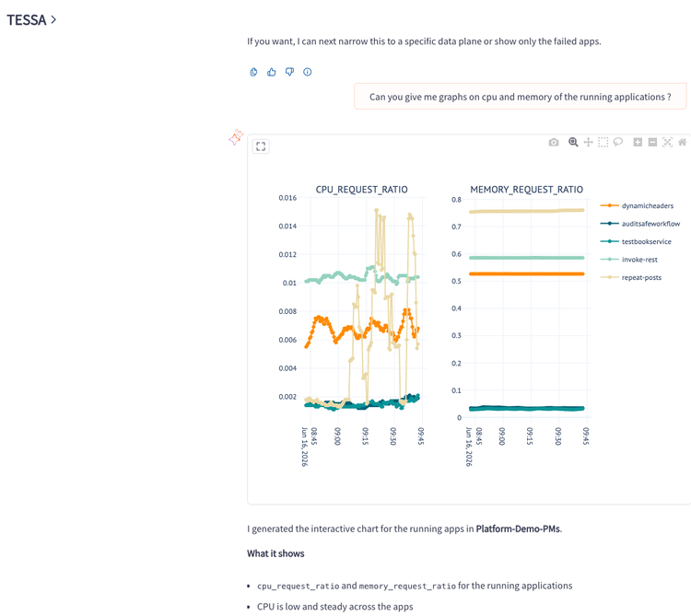Viewport: 691px width, 616px height.
Task: Choose Box Select tool in chart modebar
Action: click(x=603, y=142)
